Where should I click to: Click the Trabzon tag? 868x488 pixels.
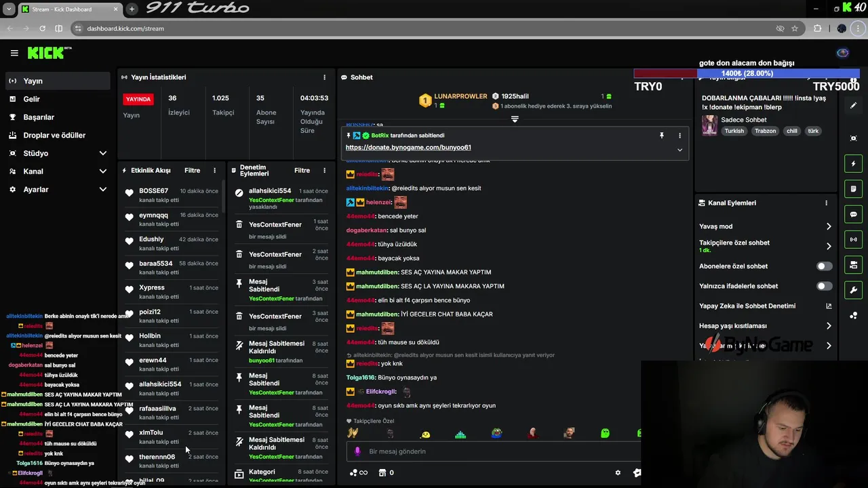(x=765, y=131)
